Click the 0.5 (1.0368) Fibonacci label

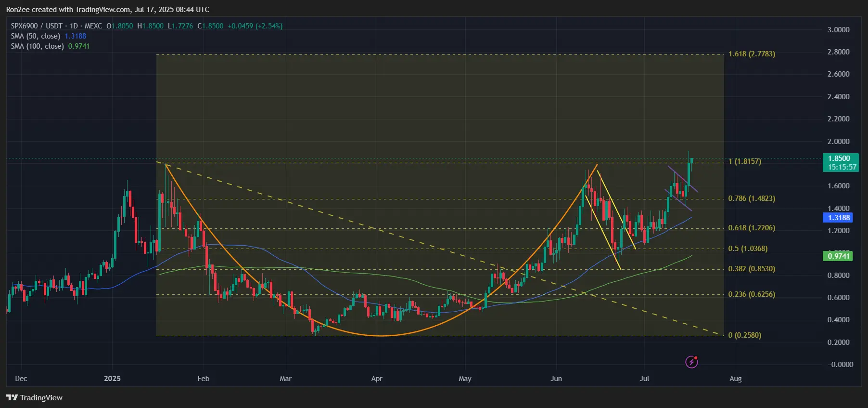pyautogui.click(x=748, y=249)
